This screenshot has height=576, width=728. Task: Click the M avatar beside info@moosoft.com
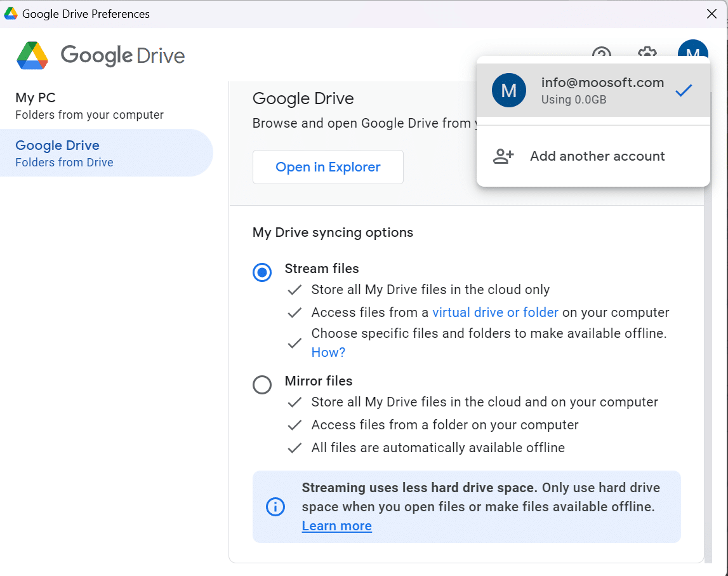point(509,90)
